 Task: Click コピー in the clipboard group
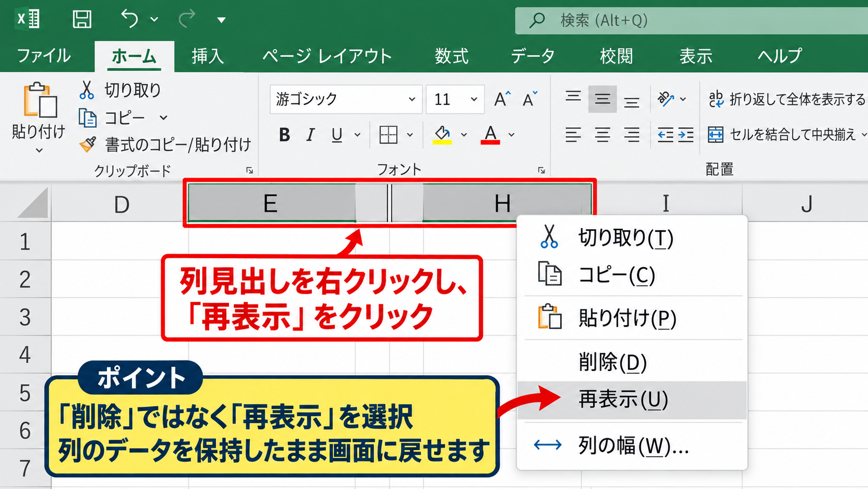112,118
